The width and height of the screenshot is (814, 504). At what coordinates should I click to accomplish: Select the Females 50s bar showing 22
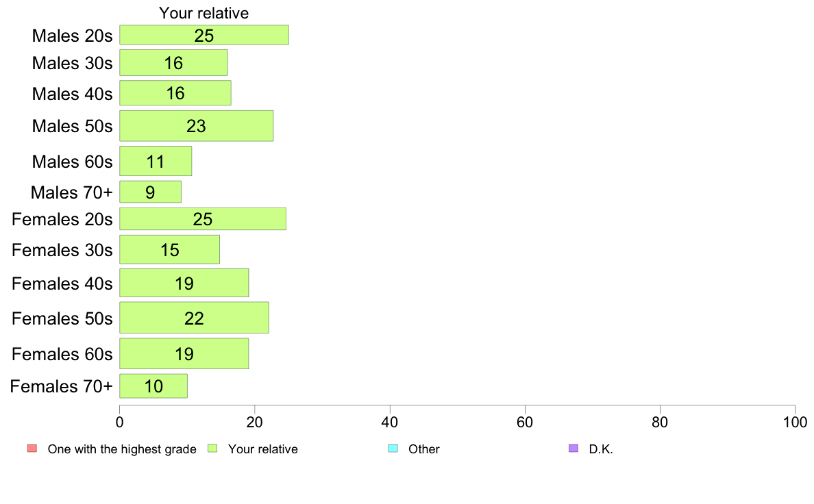click(x=194, y=318)
